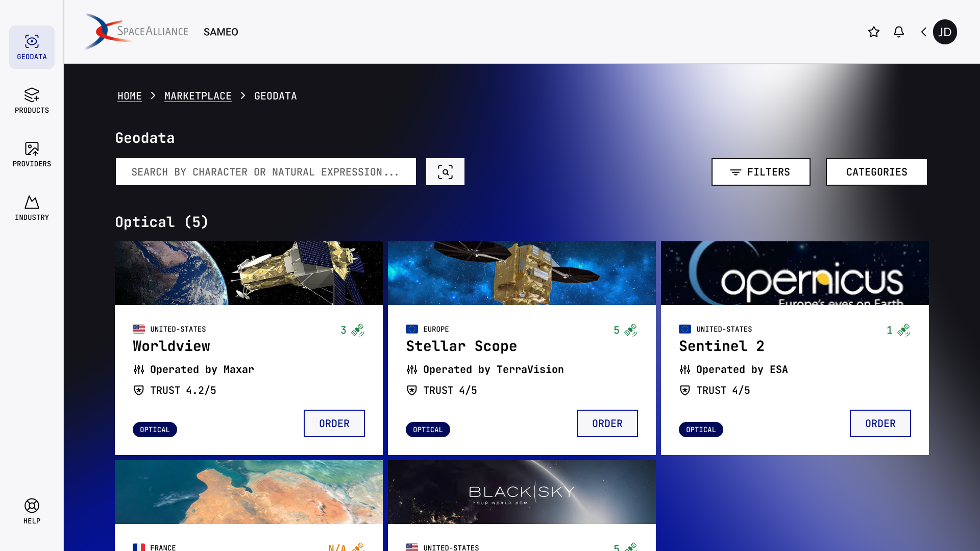Open the Providers sidebar section
This screenshot has width=980, height=551.
(x=32, y=154)
